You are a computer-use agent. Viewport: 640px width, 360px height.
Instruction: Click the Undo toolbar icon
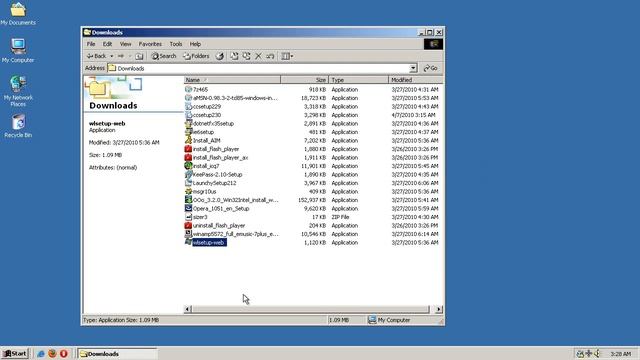[x=270, y=56]
